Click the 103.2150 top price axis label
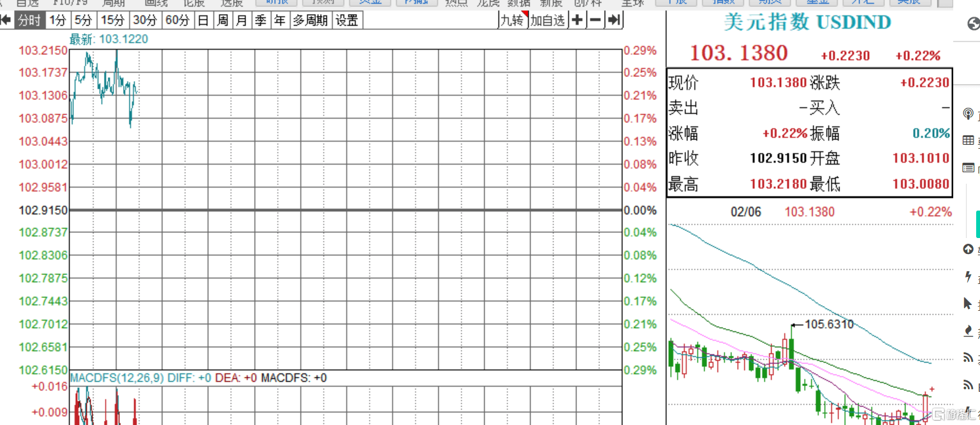 pos(43,50)
